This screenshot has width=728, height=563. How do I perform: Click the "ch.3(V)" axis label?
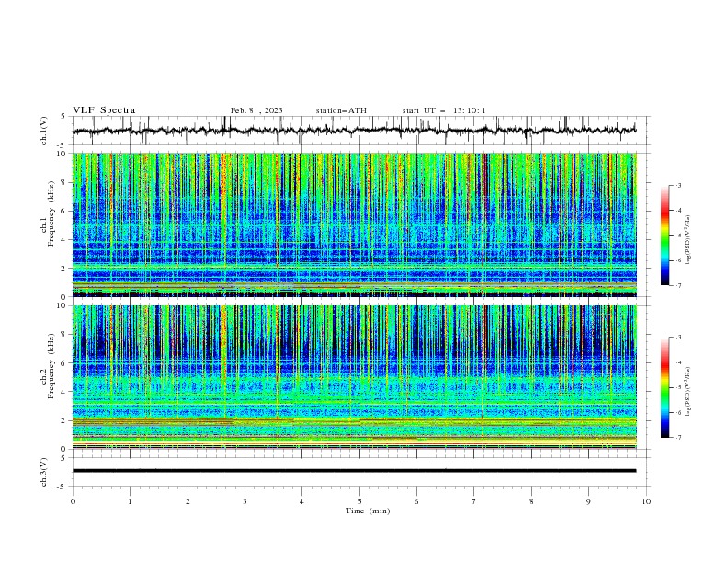click(x=44, y=472)
